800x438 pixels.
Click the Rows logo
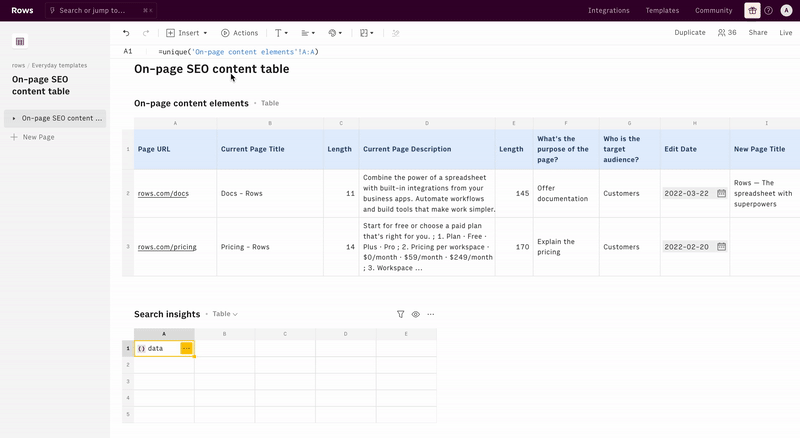click(22, 10)
